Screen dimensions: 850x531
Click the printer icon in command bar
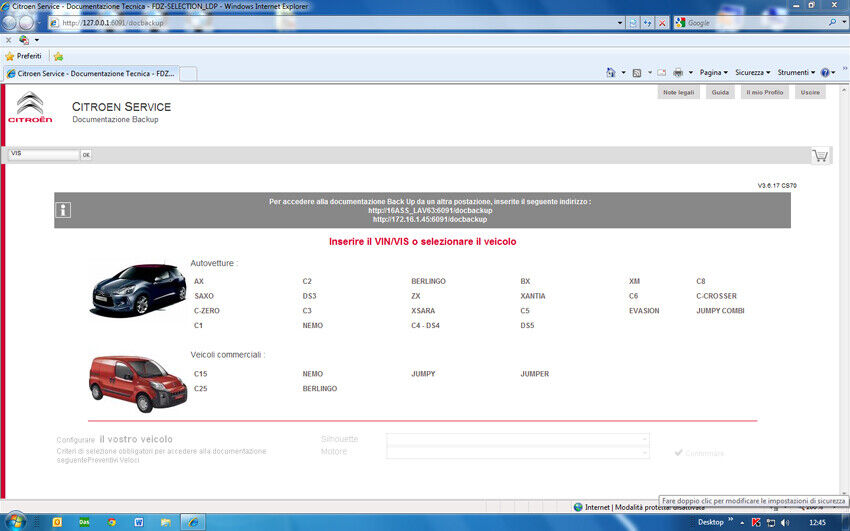point(677,73)
